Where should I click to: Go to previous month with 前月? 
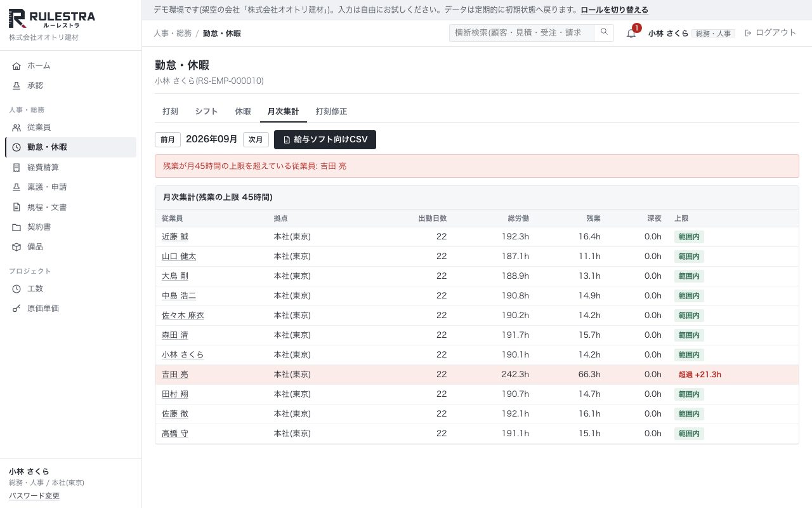pos(168,140)
